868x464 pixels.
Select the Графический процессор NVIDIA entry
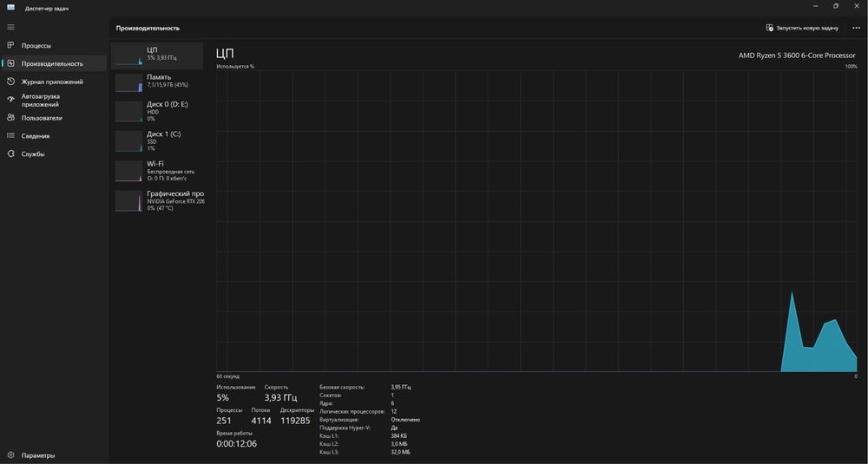click(x=157, y=200)
